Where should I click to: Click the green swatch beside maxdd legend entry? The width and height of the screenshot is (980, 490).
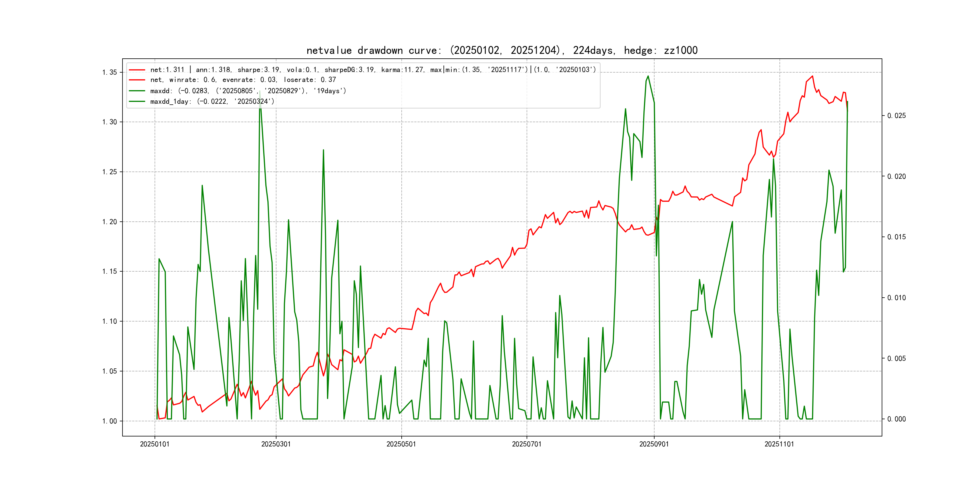point(137,91)
